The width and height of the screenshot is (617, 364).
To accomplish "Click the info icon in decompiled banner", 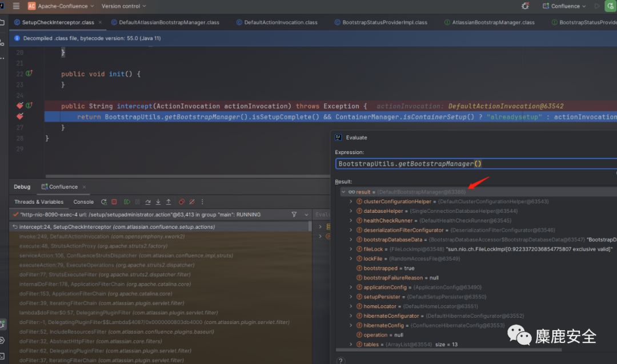I will pos(17,38).
